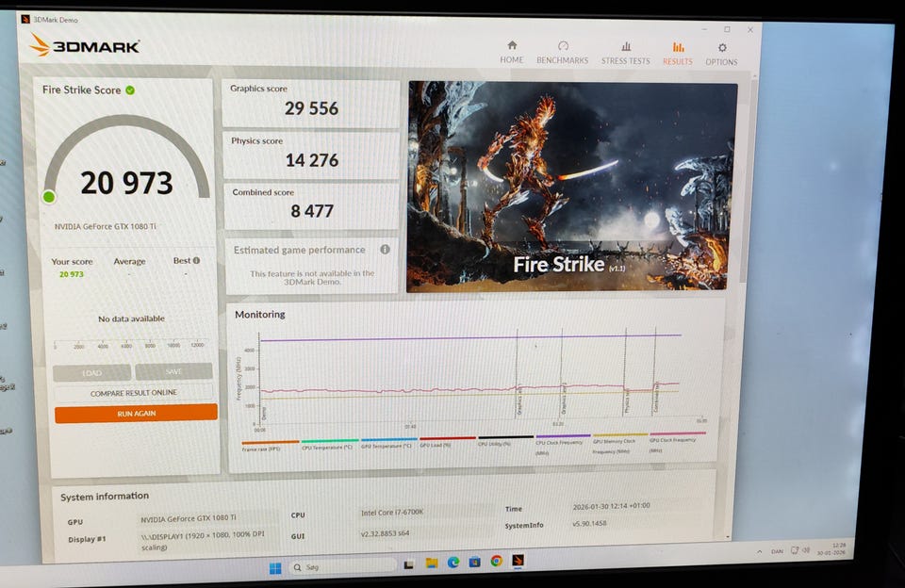Toggle GPU Load (%) legend entry

coord(446,442)
